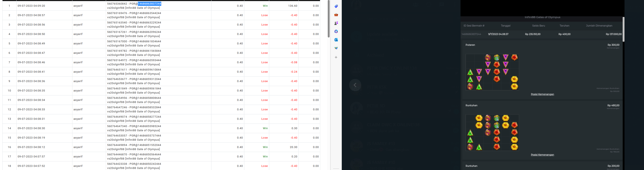The height and width of the screenshot is (170, 644).
Task: Click the asyarif username in row 5
Action: click(x=78, y=44)
